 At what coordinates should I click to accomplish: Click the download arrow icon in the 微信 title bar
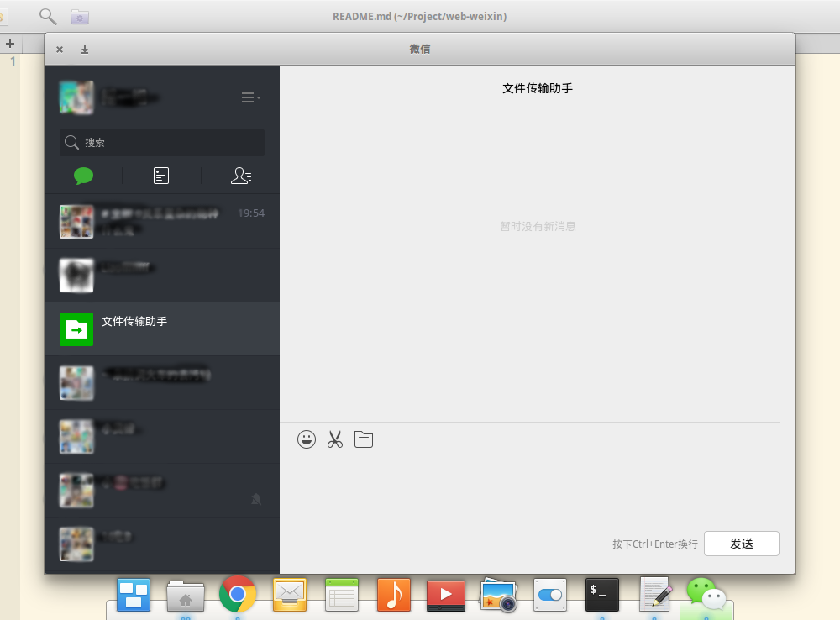(85, 50)
